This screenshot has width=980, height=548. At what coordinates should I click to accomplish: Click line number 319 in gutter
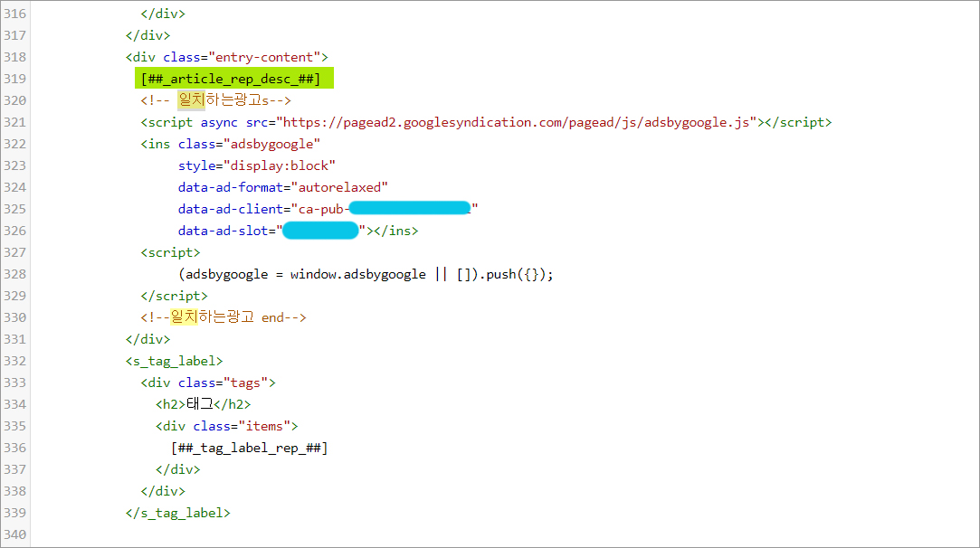point(15,79)
